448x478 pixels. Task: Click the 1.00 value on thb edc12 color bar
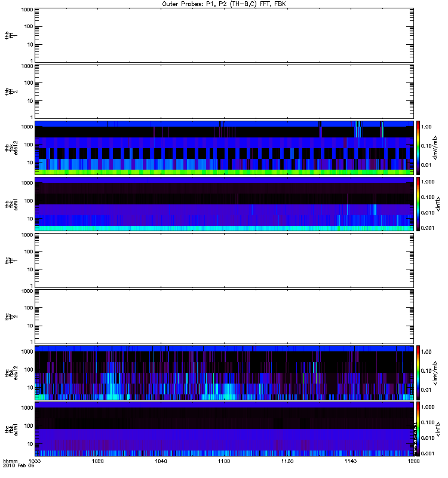click(x=426, y=127)
